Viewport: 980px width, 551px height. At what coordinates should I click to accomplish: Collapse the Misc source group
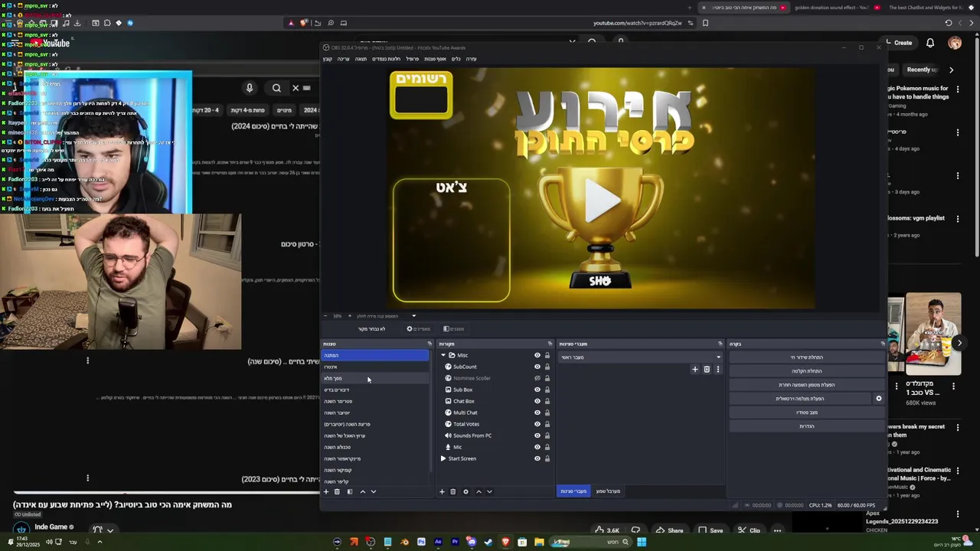point(443,355)
